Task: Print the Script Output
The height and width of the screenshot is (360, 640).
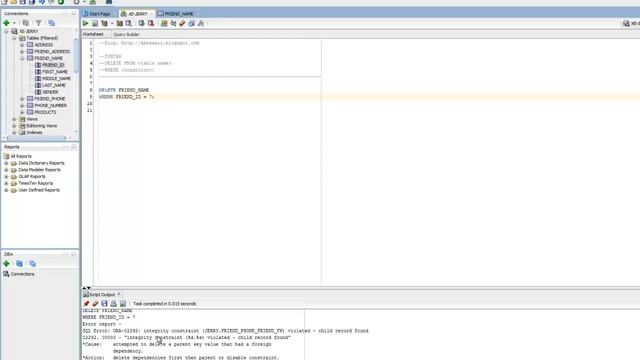Action: [x=113, y=304]
